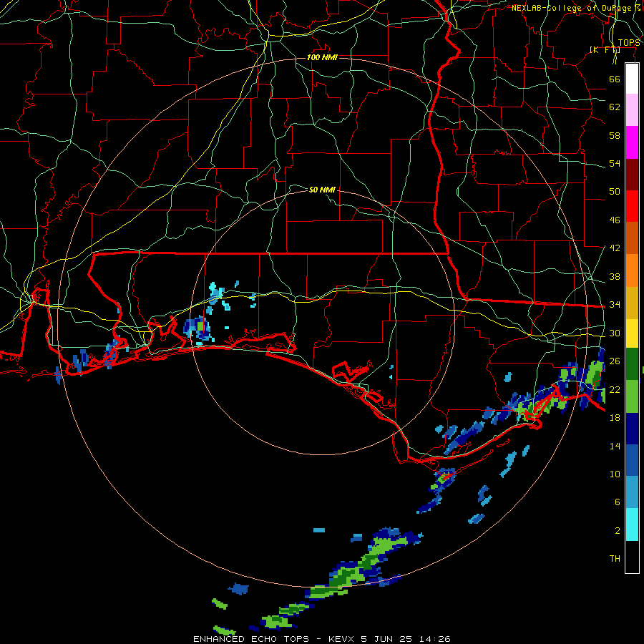
Task: Click the "54" value on the scale
Action: pyautogui.click(x=615, y=163)
